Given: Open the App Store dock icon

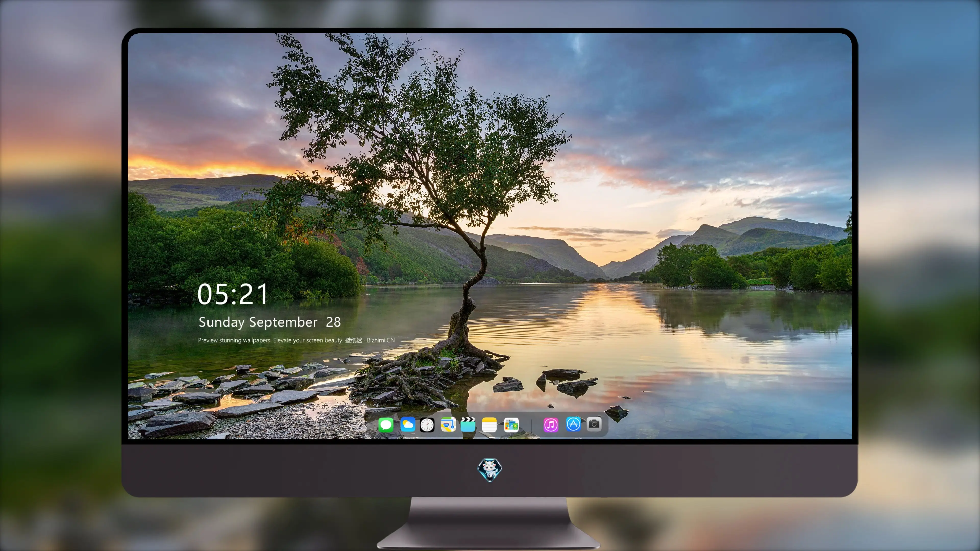Looking at the screenshot, I should 573,424.
